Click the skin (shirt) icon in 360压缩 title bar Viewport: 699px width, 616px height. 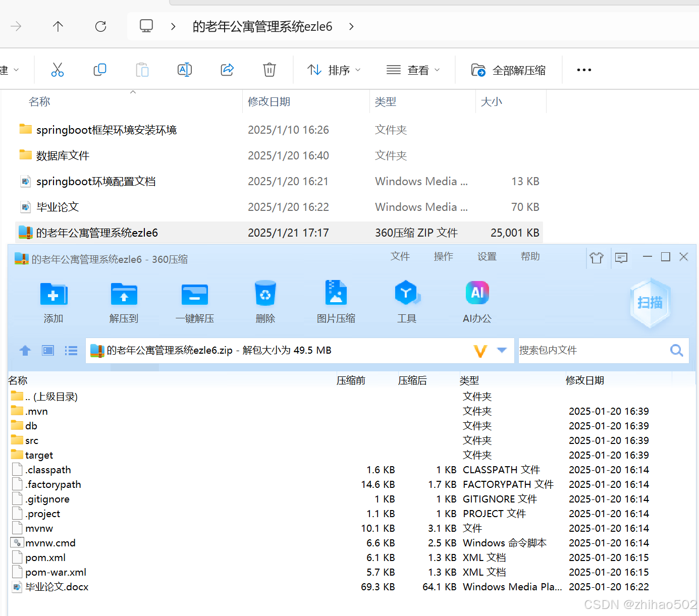point(597,258)
